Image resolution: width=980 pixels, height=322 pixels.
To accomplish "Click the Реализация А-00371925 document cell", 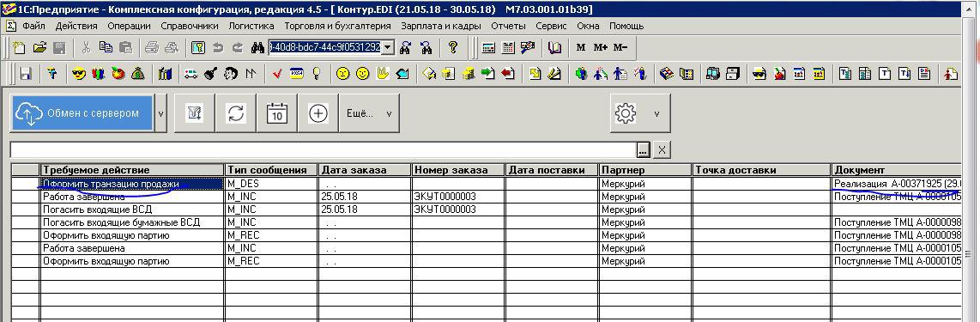I will tap(896, 184).
